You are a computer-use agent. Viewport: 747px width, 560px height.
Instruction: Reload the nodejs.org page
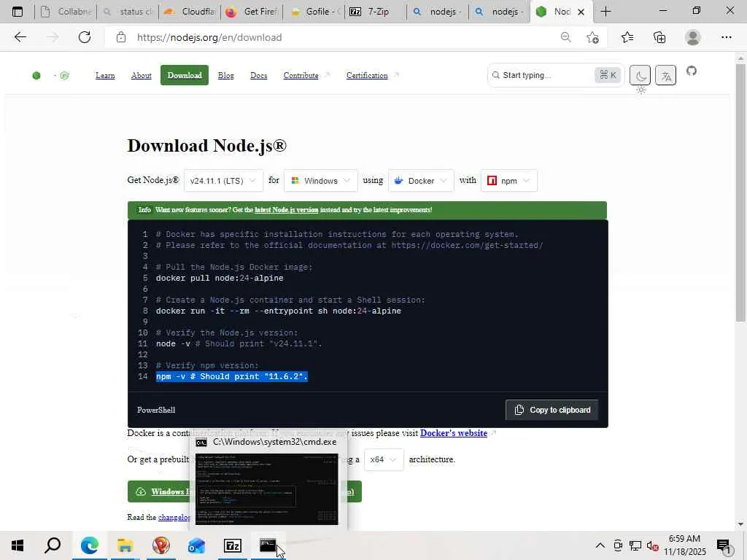(85, 37)
